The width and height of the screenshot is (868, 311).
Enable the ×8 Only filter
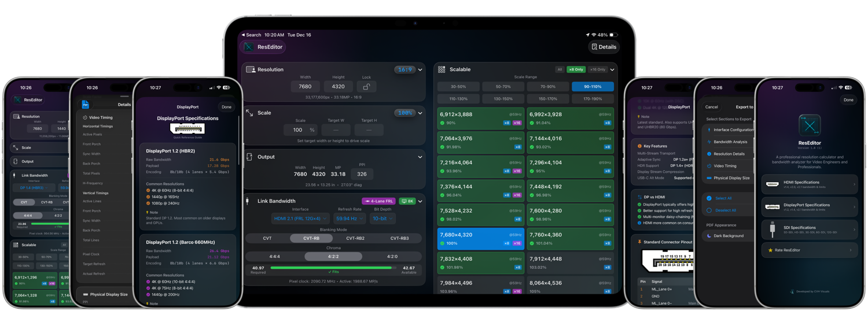576,69
